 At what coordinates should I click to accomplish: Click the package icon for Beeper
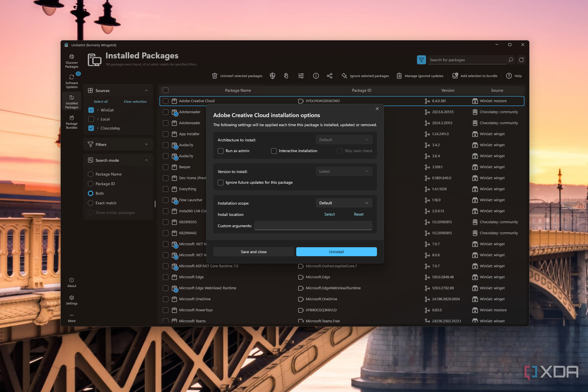[174, 167]
